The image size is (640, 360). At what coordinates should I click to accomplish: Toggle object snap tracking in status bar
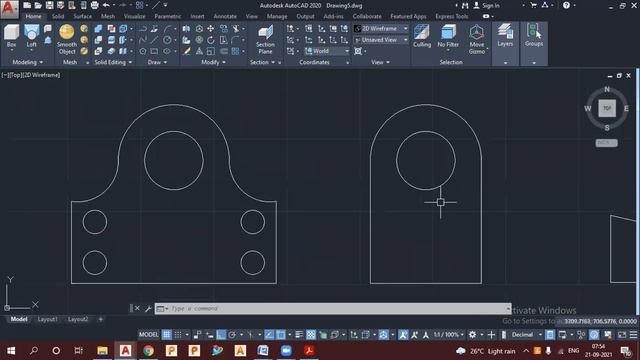269,335
